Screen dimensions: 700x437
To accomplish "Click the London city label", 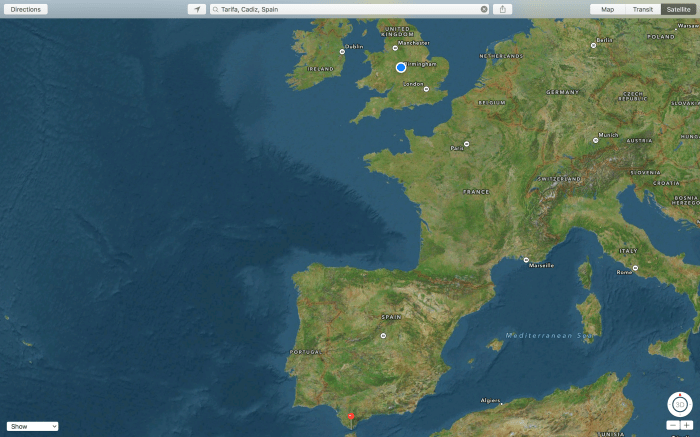I will [414, 84].
